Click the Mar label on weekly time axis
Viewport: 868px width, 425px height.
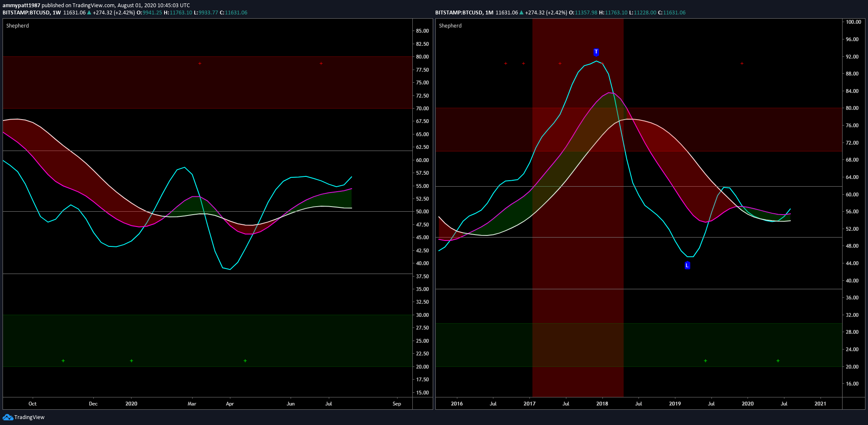[x=192, y=404]
